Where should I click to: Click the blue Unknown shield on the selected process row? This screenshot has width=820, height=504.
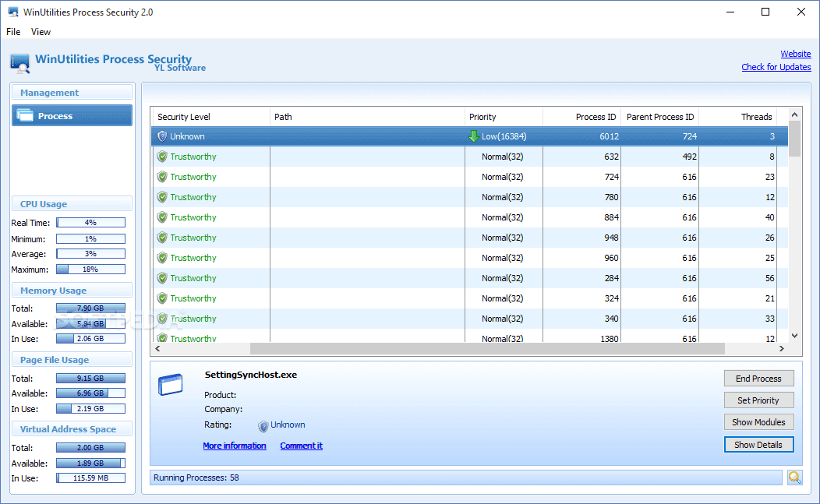coord(161,136)
